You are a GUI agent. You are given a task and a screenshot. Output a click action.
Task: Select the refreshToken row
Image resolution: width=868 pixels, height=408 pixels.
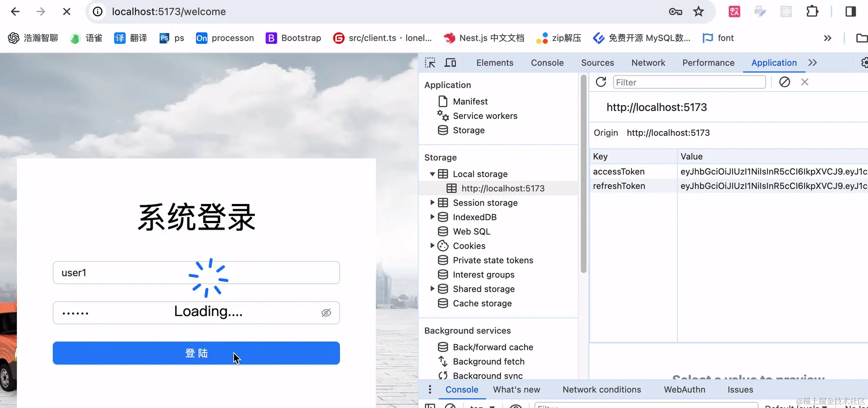click(729, 186)
